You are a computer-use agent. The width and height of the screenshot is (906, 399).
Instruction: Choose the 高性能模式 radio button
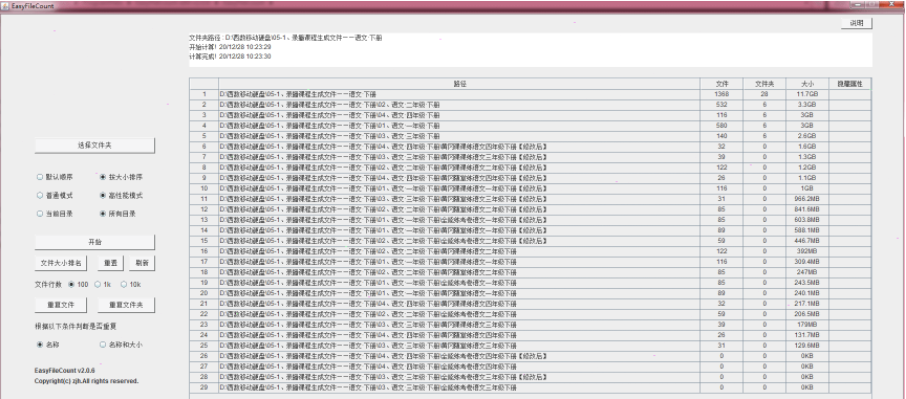(120, 196)
